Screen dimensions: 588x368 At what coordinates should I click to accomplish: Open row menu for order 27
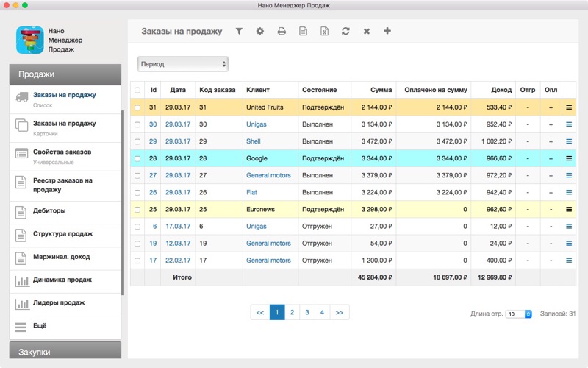(569, 175)
